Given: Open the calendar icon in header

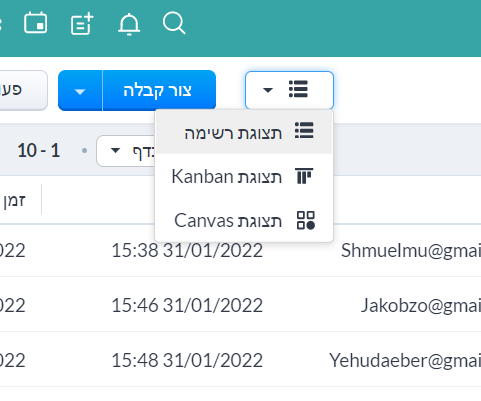Looking at the screenshot, I should (36, 23).
